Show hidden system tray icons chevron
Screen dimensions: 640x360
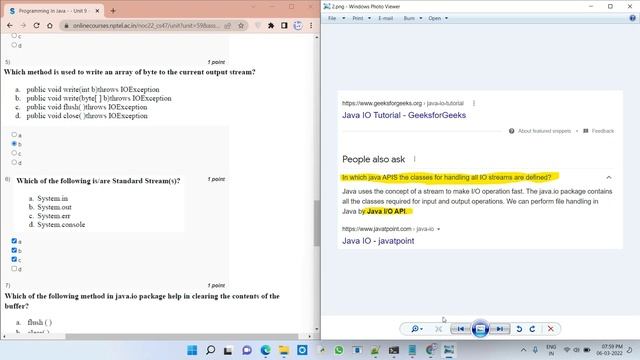point(523,350)
